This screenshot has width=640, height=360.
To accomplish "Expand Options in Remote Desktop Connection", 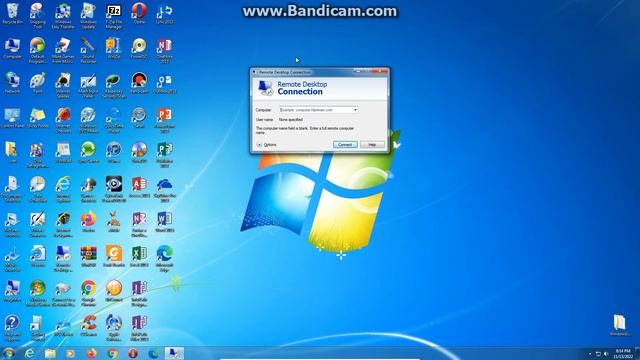I will point(267,144).
